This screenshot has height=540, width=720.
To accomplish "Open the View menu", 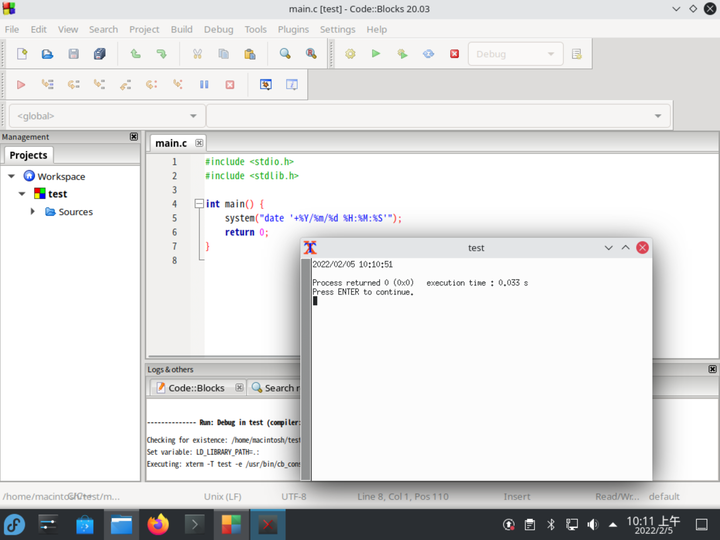I will (x=68, y=29).
